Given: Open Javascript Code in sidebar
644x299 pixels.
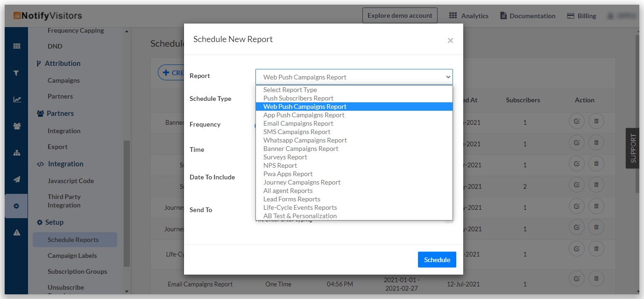Looking at the screenshot, I should [x=71, y=181].
